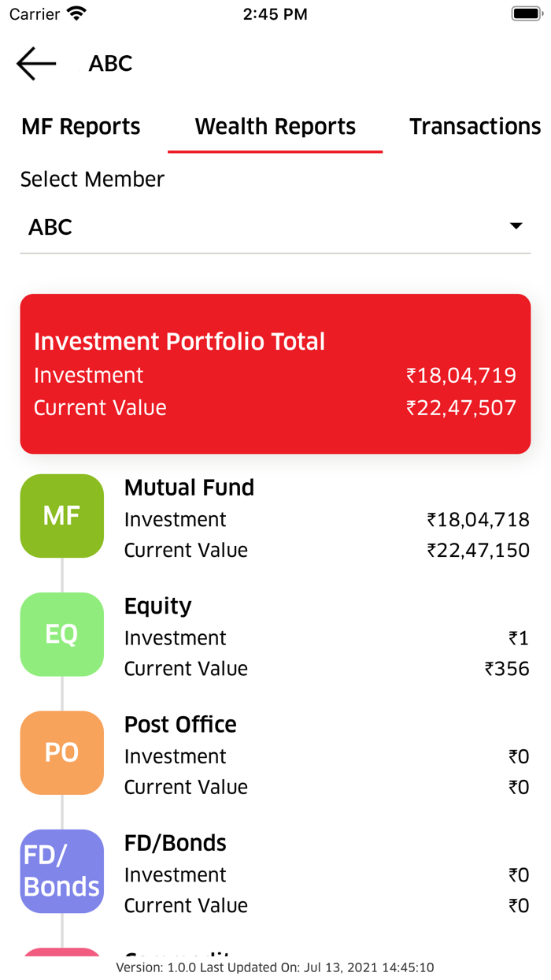Tap the dropdown arrow beside ABC member

point(516,226)
